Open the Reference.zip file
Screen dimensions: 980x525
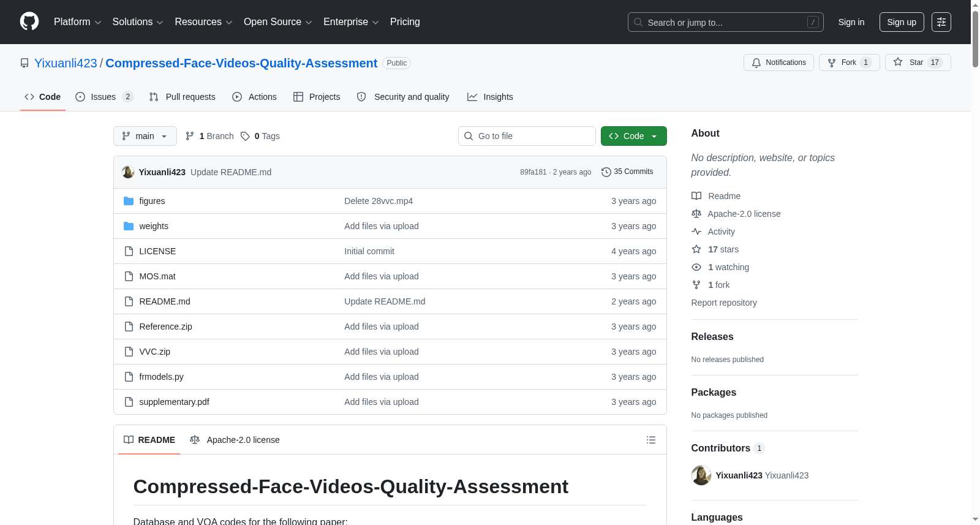[166, 327]
